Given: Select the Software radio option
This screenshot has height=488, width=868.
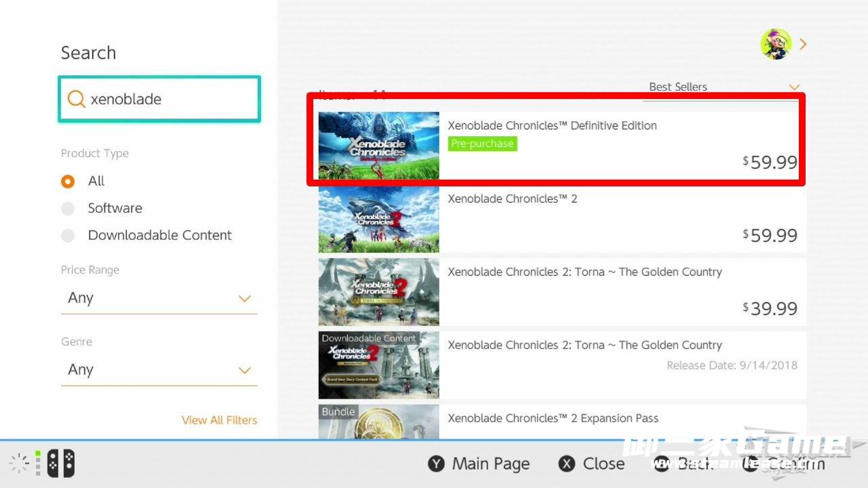Looking at the screenshot, I should pyautogui.click(x=68, y=209).
